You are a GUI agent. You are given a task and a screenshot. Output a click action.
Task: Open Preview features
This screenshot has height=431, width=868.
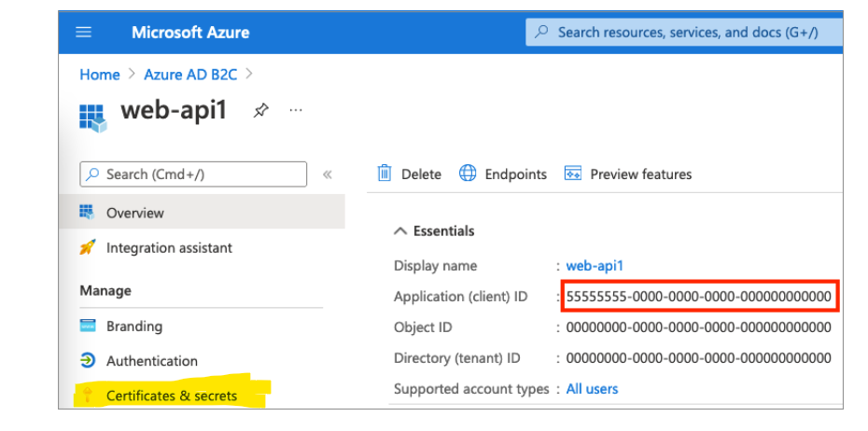pos(641,174)
